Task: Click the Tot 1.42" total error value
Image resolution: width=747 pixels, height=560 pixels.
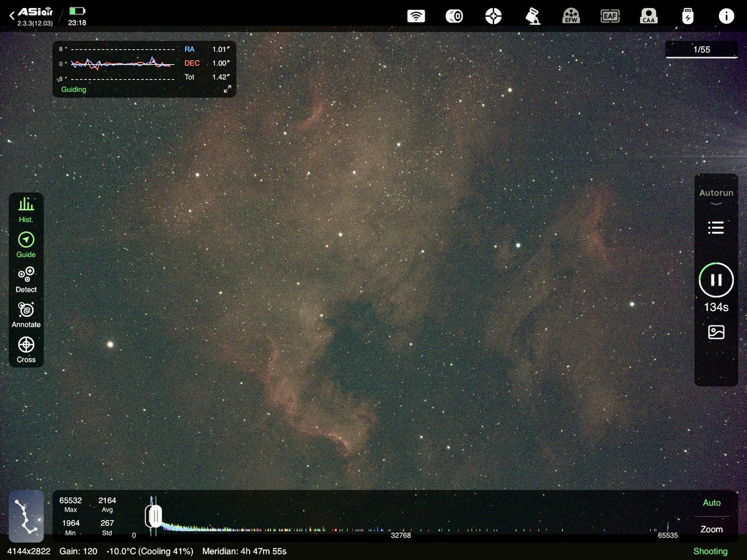Action: [x=222, y=77]
